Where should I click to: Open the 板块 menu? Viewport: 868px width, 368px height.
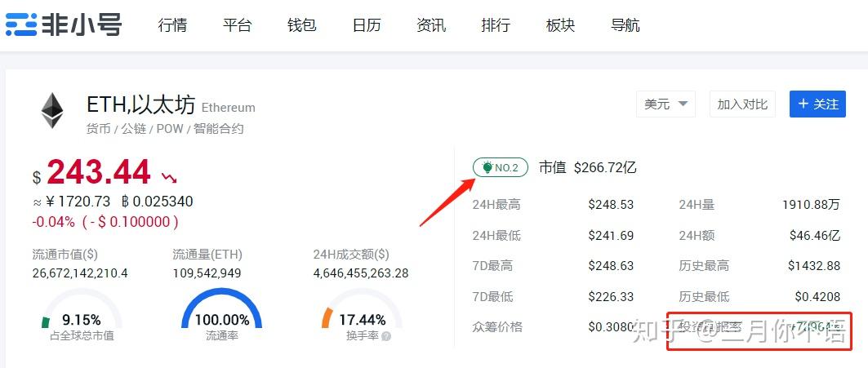click(560, 25)
